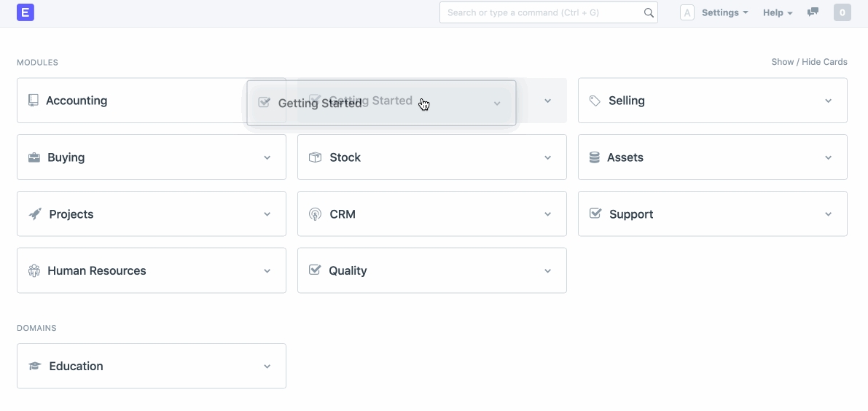This screenshot has width=868, height=411.
Task: Click the Projects rocket icon
Action: point(35,214)
